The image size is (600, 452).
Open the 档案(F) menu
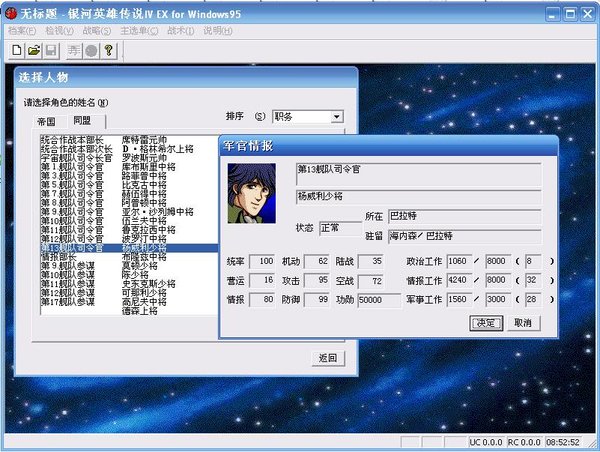pyautogui.click(x=22, y=31)
